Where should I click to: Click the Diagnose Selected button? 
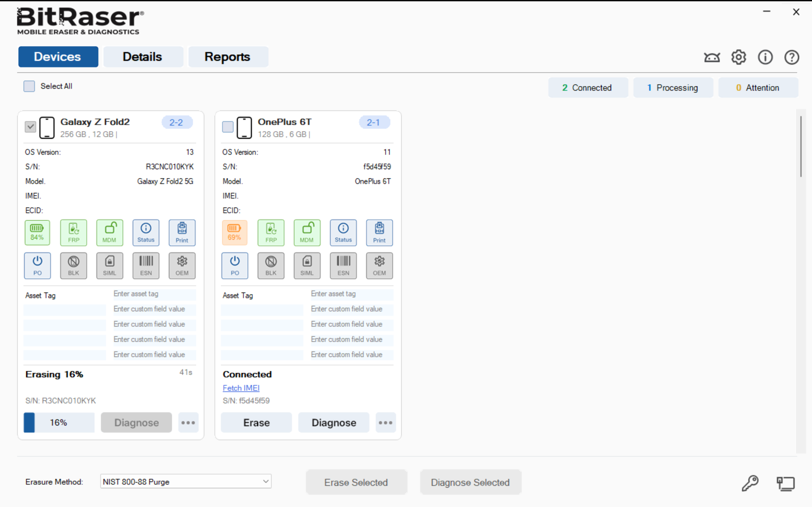(471, 482)
